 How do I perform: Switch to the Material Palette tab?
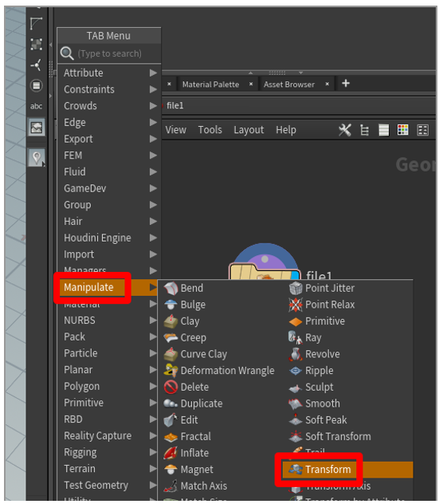tap(210, 85)
